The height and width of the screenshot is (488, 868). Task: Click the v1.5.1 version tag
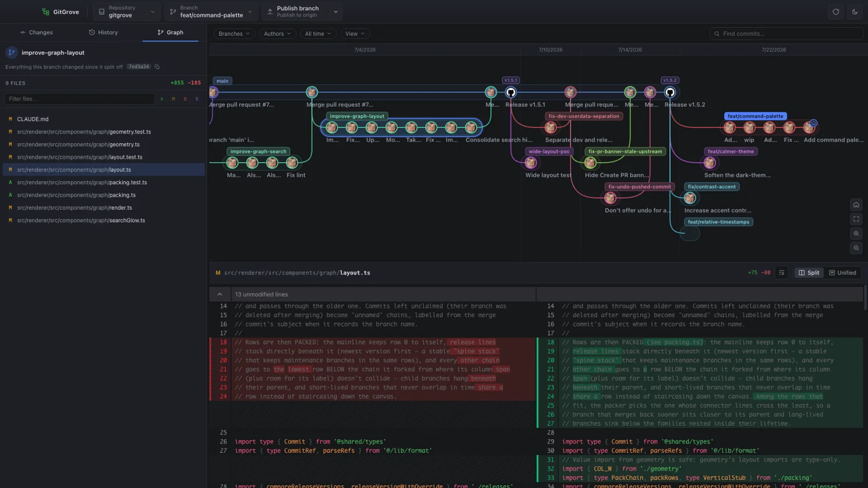[x=510, y=80]
